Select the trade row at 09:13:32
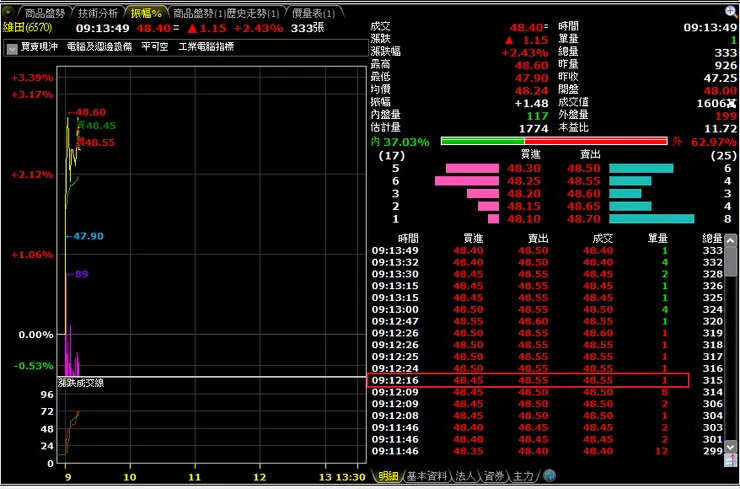The image size is (740, 489). pyautogui.click(x=547, y=262)
